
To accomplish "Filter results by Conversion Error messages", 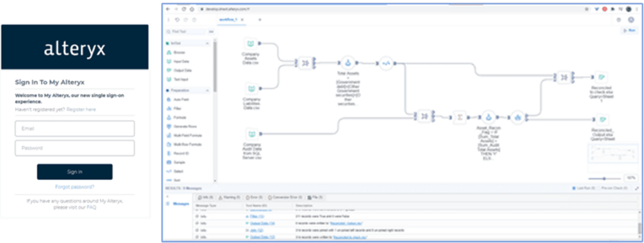I will coord(285,197).
